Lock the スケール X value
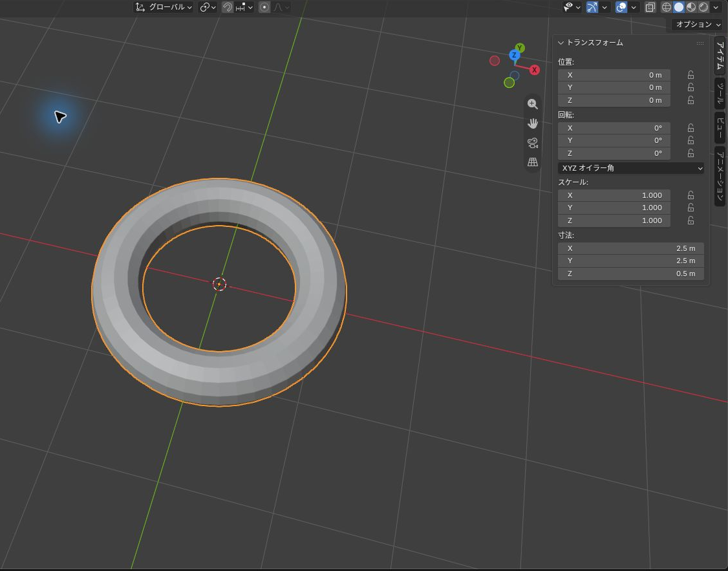This screenshot has width=728, height=571. click(x=691, y=195)
